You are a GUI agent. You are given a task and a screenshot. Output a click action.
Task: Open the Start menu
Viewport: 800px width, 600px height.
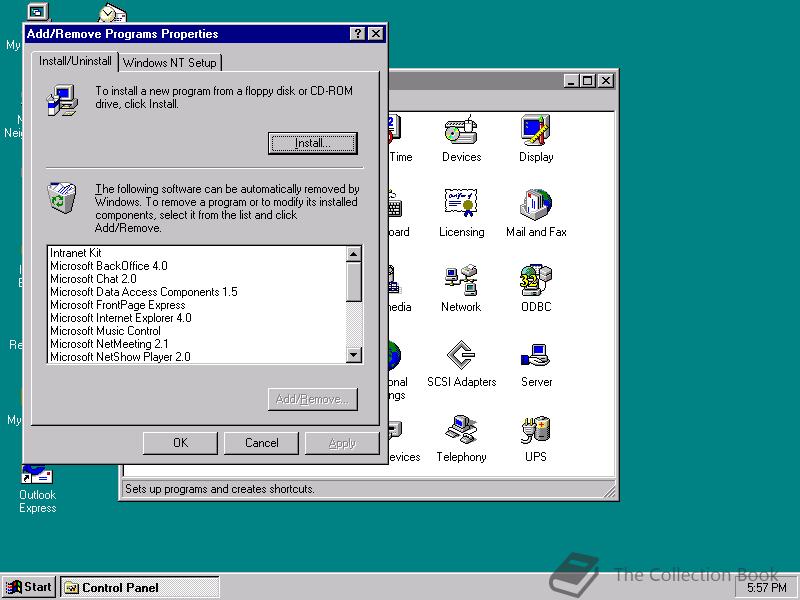pos(30,587)
